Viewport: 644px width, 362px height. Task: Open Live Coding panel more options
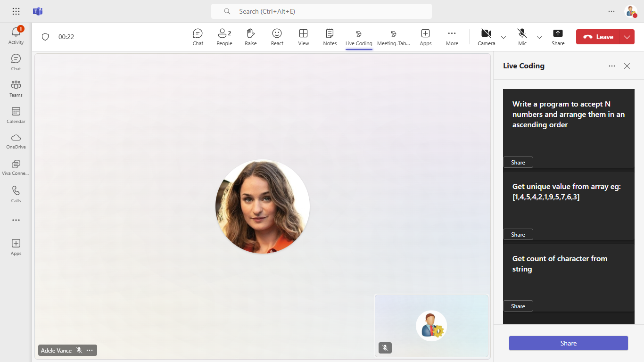612,66
